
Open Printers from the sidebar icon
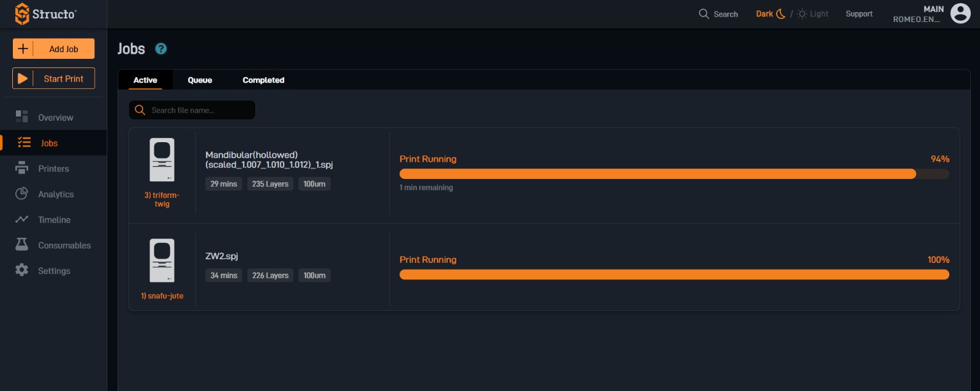coord(22,168)
